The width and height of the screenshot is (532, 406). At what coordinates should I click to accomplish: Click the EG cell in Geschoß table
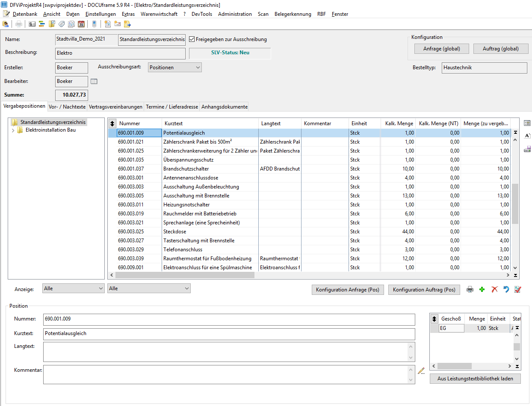tap(451, 328)
